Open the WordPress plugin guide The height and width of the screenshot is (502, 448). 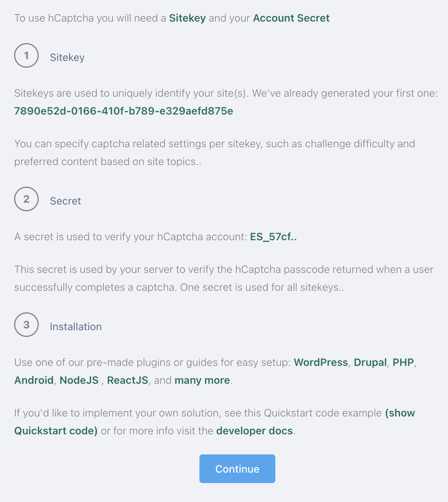(x=321, y=362)
